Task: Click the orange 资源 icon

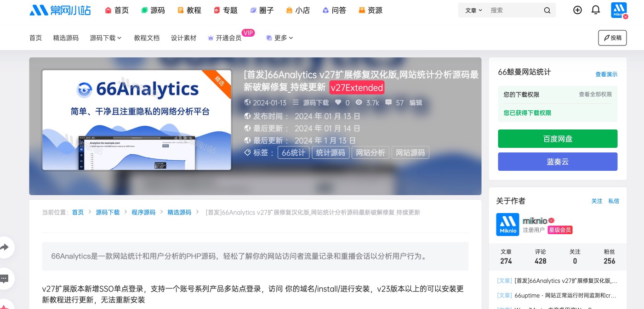Action: click(362, 10)
